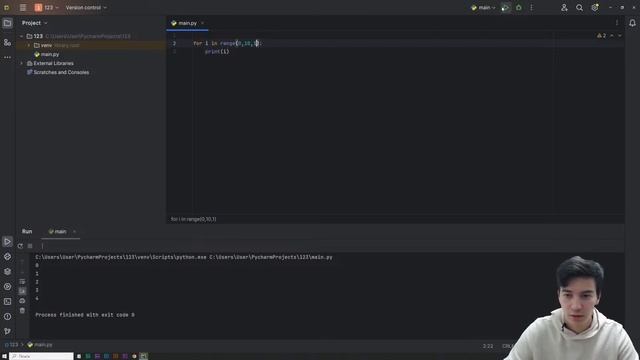Expand External Libraries node
This screenshot has height=360, width=640.
(22, 63)
